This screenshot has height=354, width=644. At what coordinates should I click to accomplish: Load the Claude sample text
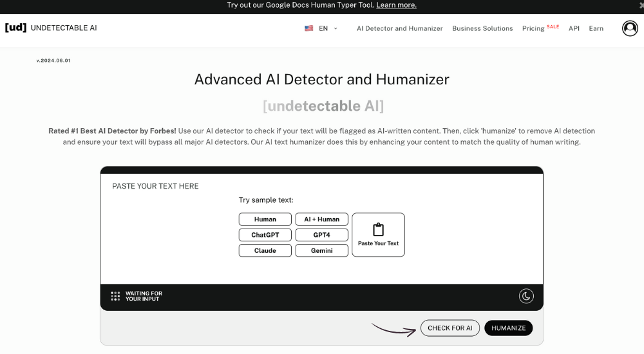coord(265,250)
